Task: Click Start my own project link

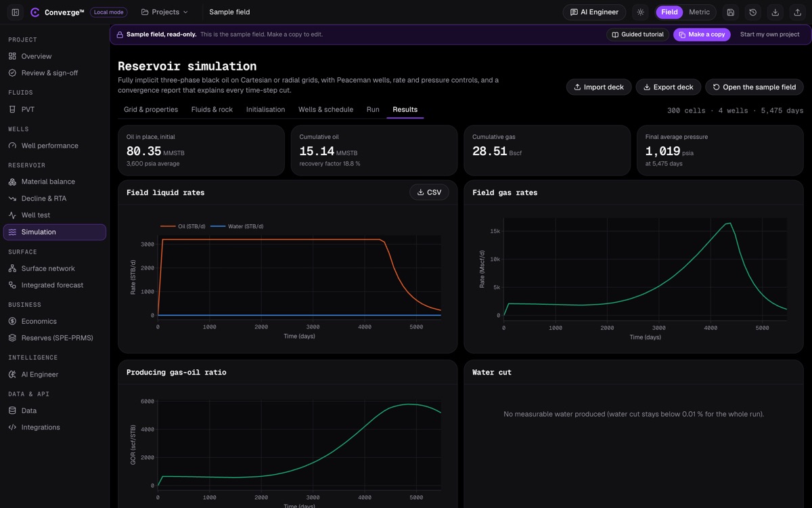Action: click(770, 35)
